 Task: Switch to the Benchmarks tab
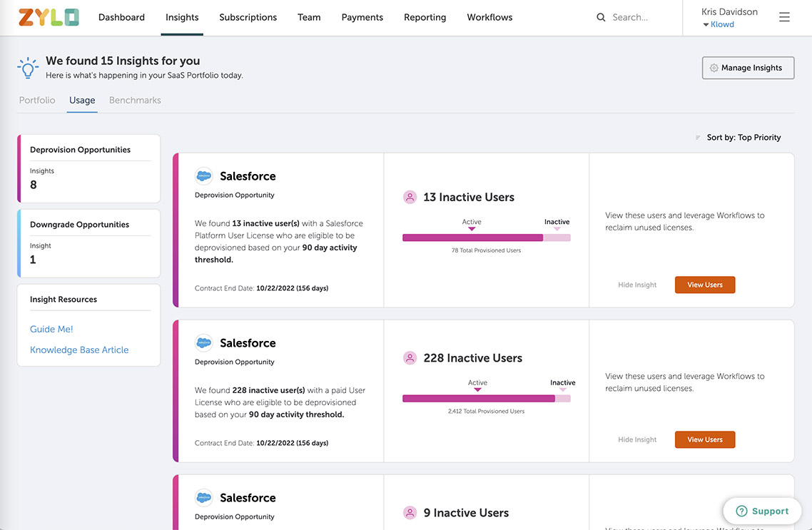click(135, 101)
